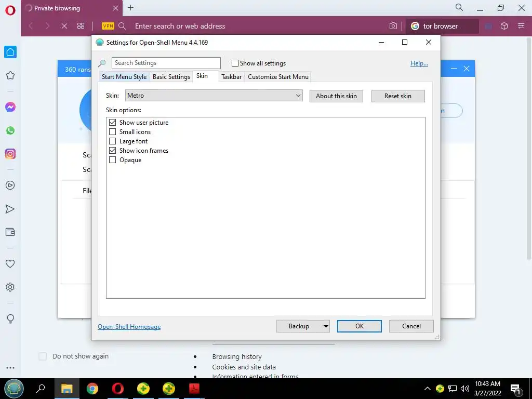This screenshot has height=399, width=532.
Task: Open Crypto Wallet icon in Opera sidebar
Action: [10, 232]
